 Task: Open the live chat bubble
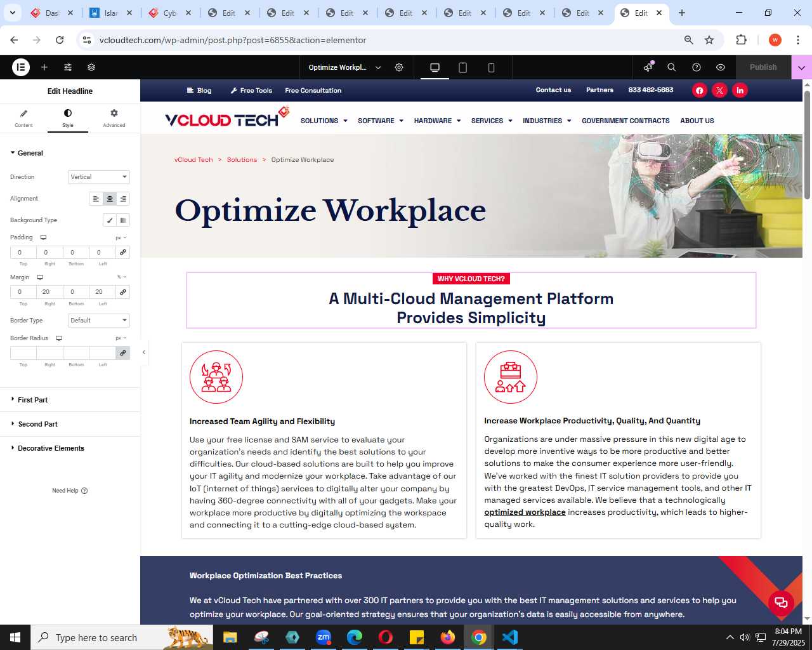[x=781, y=602]
